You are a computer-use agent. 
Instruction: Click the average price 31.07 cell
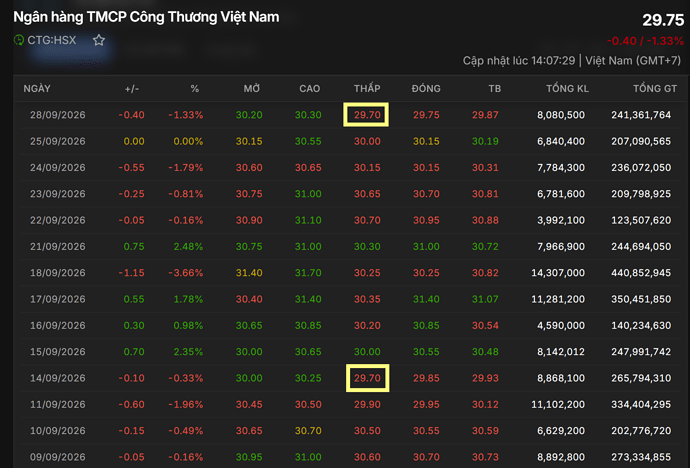coord(485,299)
